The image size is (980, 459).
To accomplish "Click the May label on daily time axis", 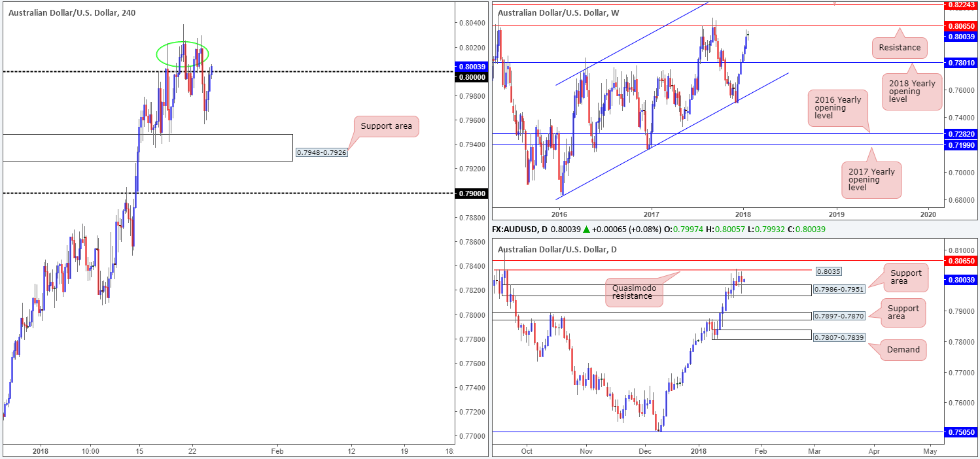I will (x=930, y=451).
